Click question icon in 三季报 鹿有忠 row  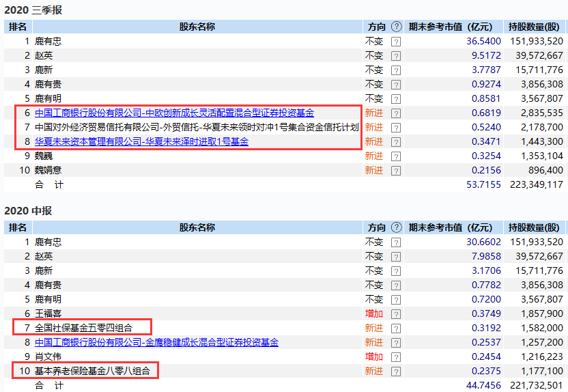pyautogui.click(x=396, y=42)
